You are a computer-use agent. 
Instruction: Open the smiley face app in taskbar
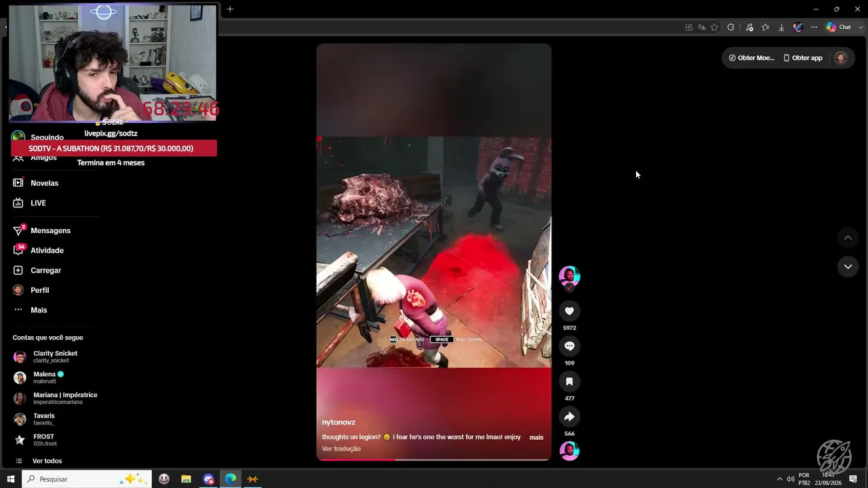point(164,479)
